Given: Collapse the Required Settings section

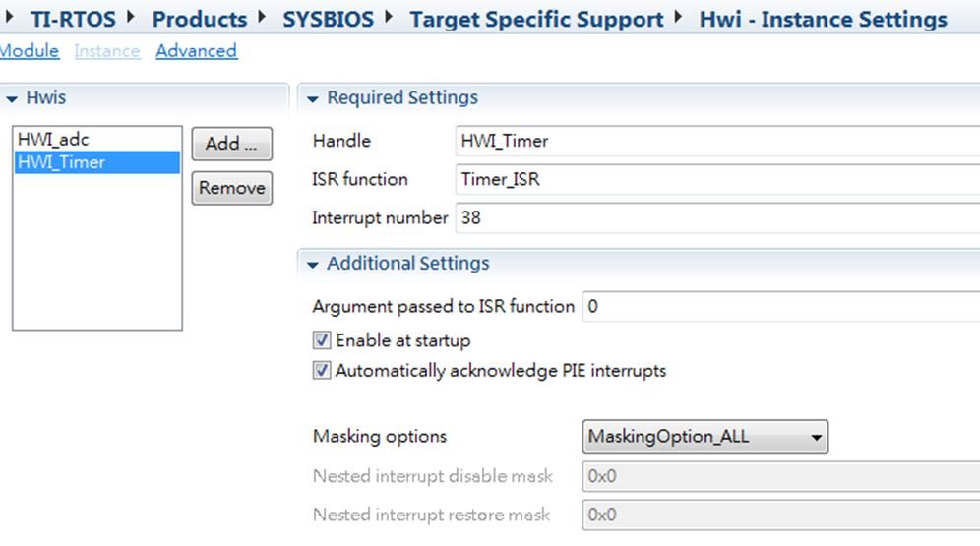Looking at the screenshot, I should (313, 98).
